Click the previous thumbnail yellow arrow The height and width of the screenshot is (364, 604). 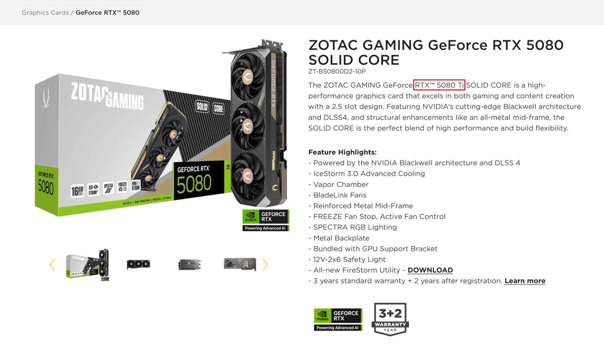click(52, 264)
